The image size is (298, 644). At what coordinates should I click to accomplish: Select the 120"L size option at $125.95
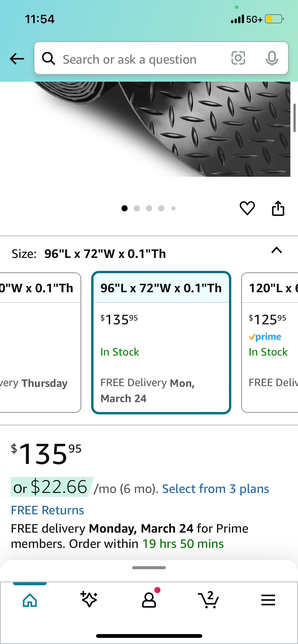[270, 342]
